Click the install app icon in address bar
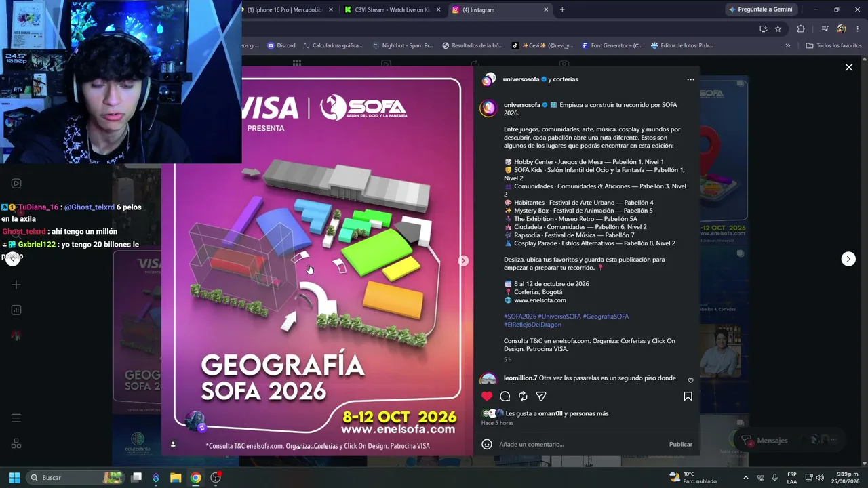The width and height of the screenshot is (868, 488). [763, 28]
